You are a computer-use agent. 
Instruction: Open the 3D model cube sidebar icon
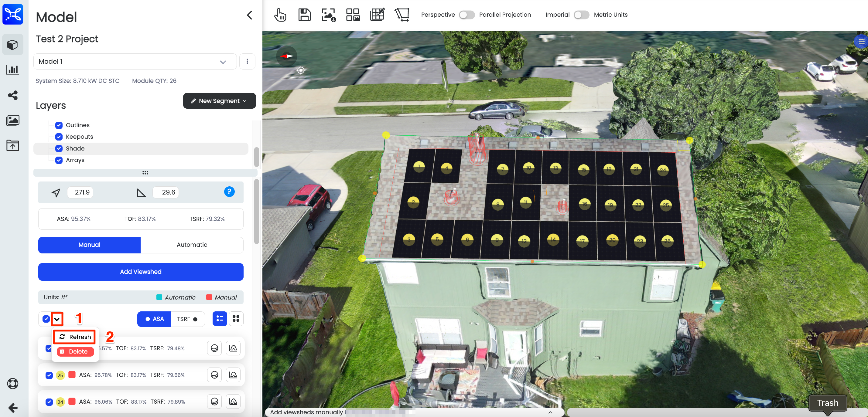(x=12, y=45)
